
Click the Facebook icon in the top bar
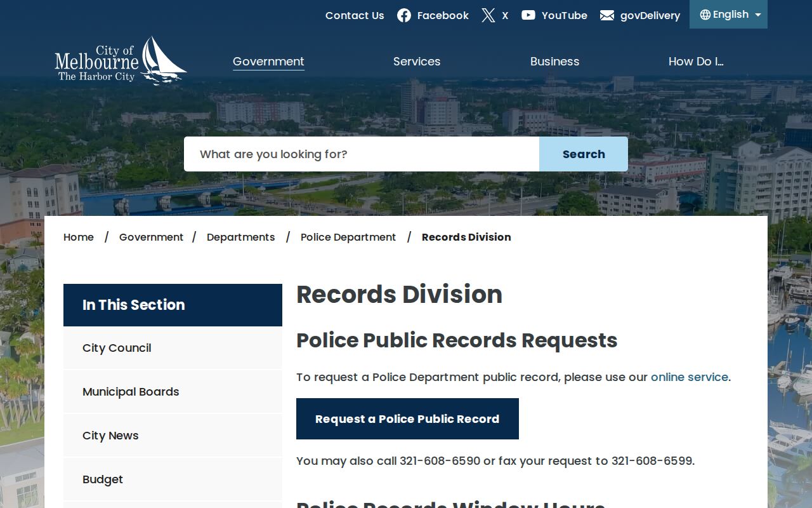coord(404,15)
